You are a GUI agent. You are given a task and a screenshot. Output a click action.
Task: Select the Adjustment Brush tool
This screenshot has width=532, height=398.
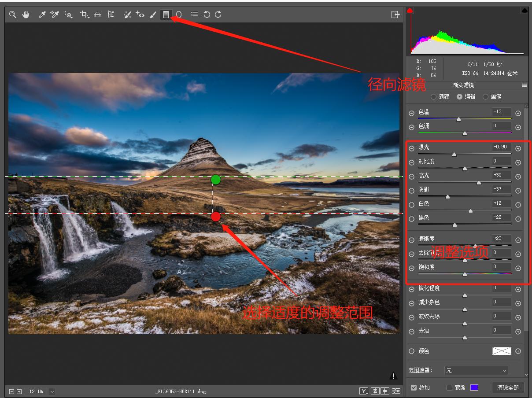(x=153, y=15)
